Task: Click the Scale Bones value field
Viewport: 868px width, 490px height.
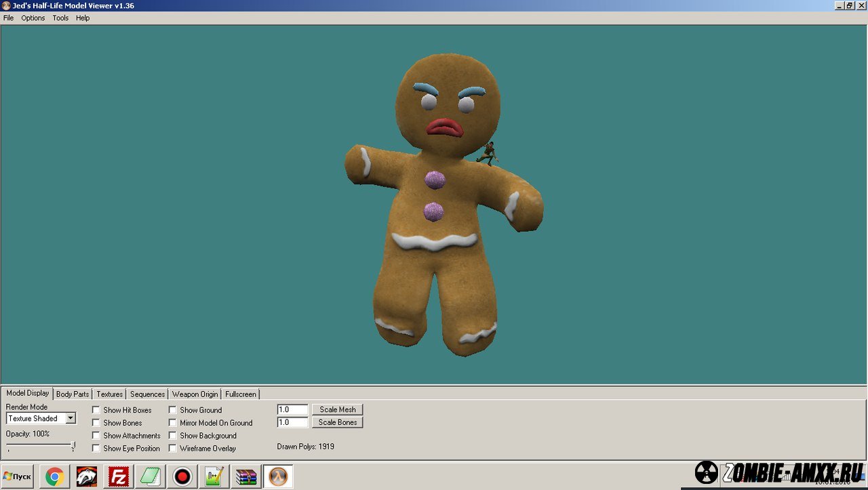Action: click(x=293, y=422)
